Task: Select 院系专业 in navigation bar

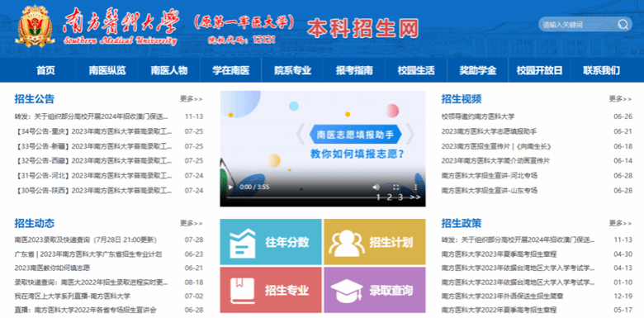Action: pos(292,70)
